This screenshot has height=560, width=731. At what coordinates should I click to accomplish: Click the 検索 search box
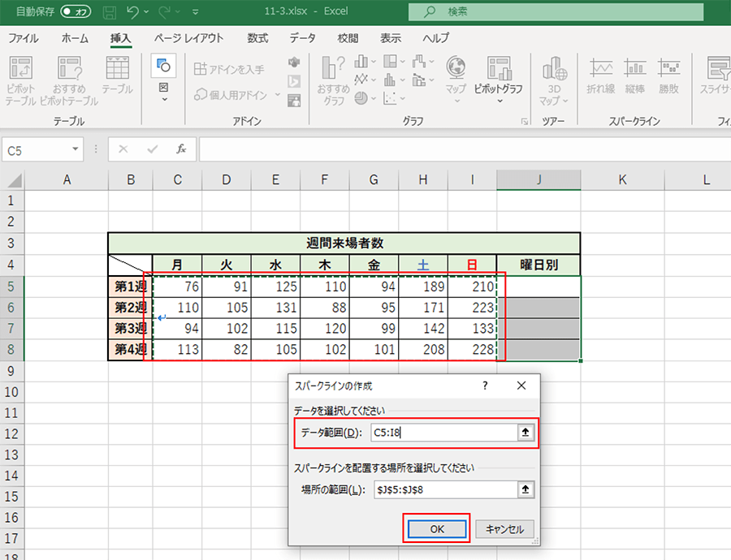coord(569,12)
